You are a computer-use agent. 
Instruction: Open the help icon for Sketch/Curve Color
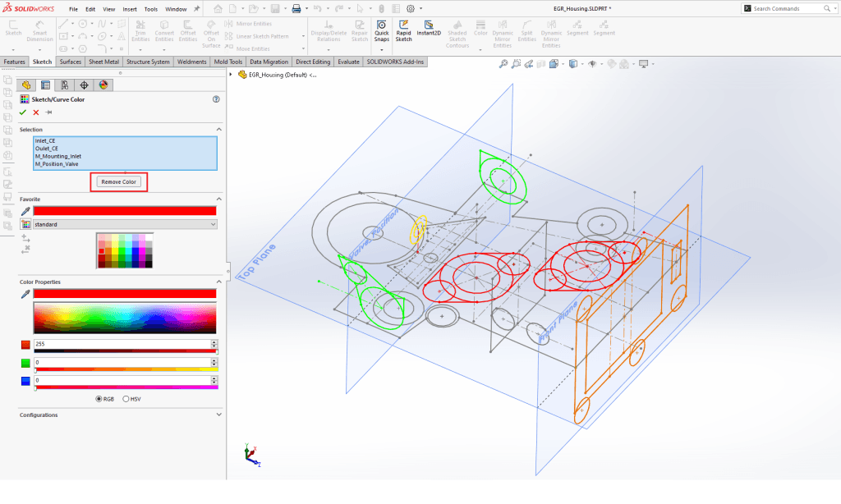point(216,99)
